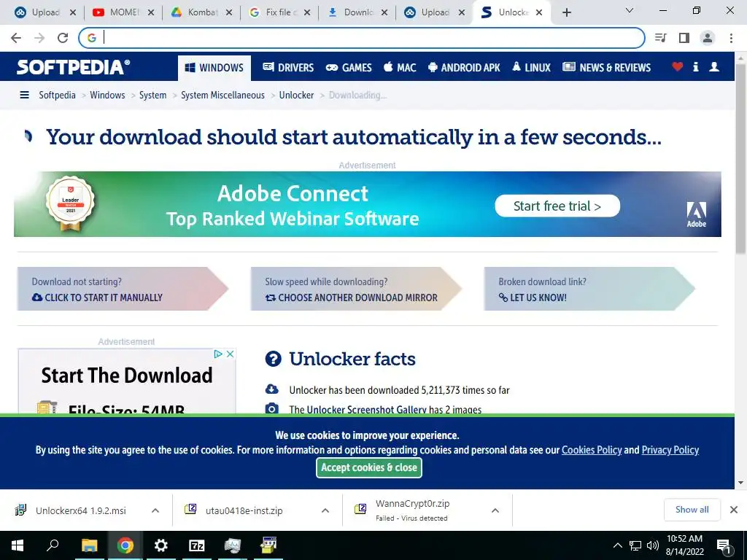Open 7-Zip from taskbar
The height and width of the screenshot is (560, 747).
click(197, 545)
